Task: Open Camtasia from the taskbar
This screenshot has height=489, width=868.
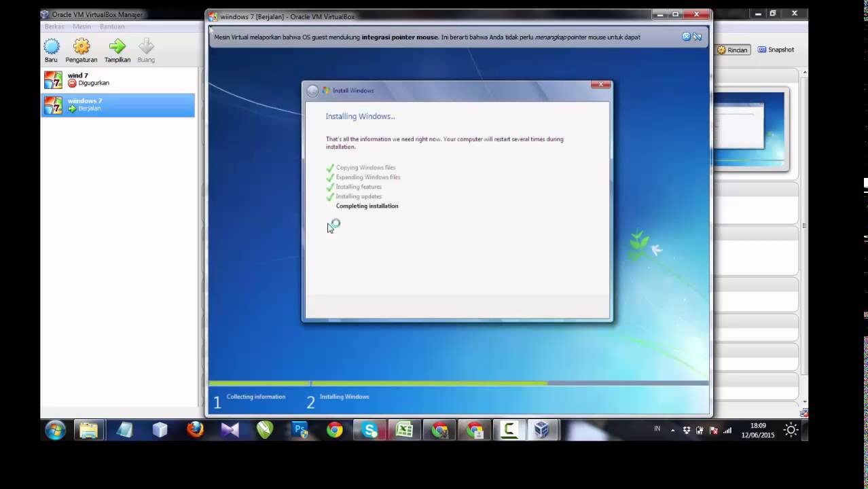Action: tap(509, 430)
